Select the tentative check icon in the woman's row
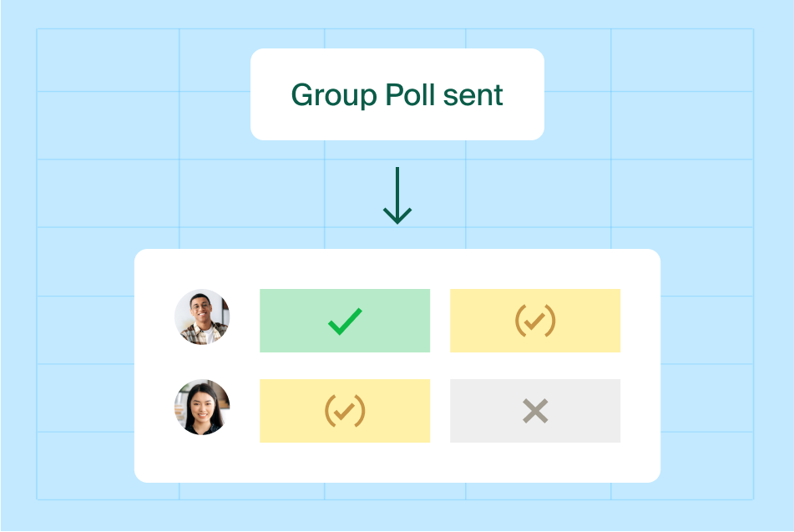This screenshot has height=532, width=794. point(345,411)
